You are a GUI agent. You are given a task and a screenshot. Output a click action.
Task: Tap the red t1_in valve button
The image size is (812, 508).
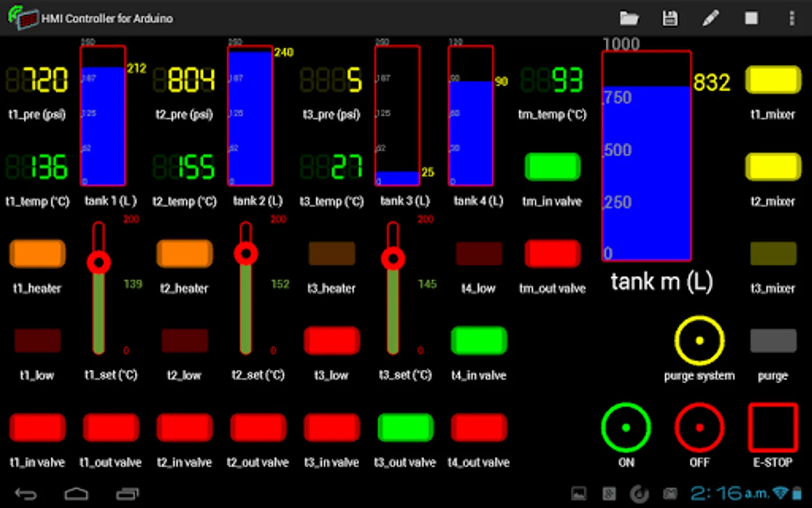(x=37, y=427)
